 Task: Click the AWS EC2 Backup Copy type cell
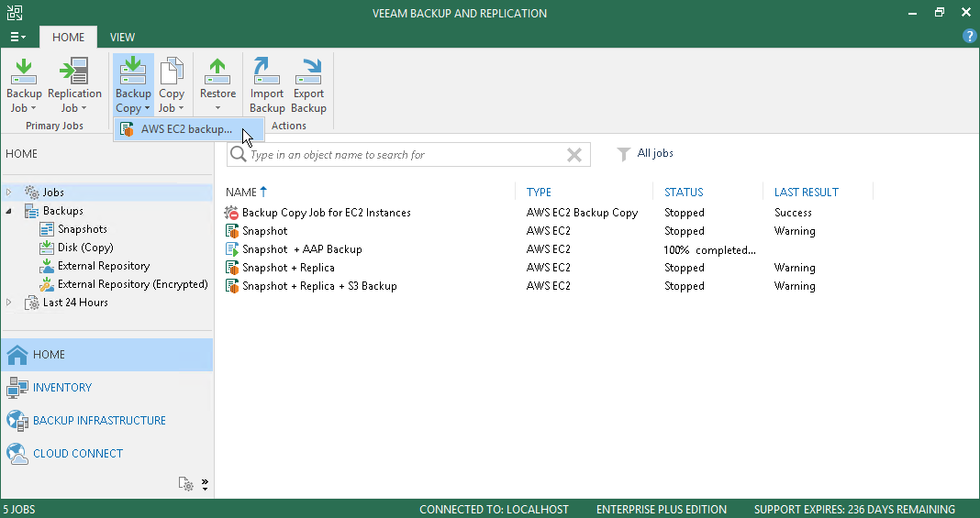click(x=582, y=213)
